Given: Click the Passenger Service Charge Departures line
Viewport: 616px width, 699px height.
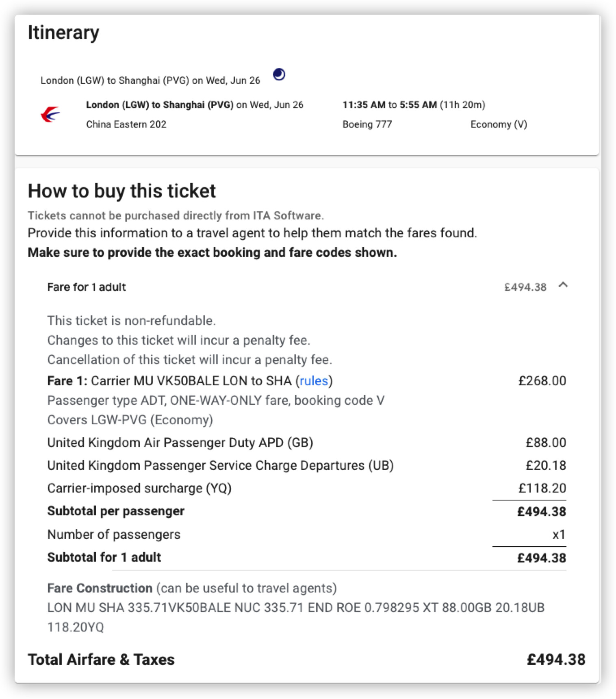Looking at the screenshot, I should click(220, 465).
